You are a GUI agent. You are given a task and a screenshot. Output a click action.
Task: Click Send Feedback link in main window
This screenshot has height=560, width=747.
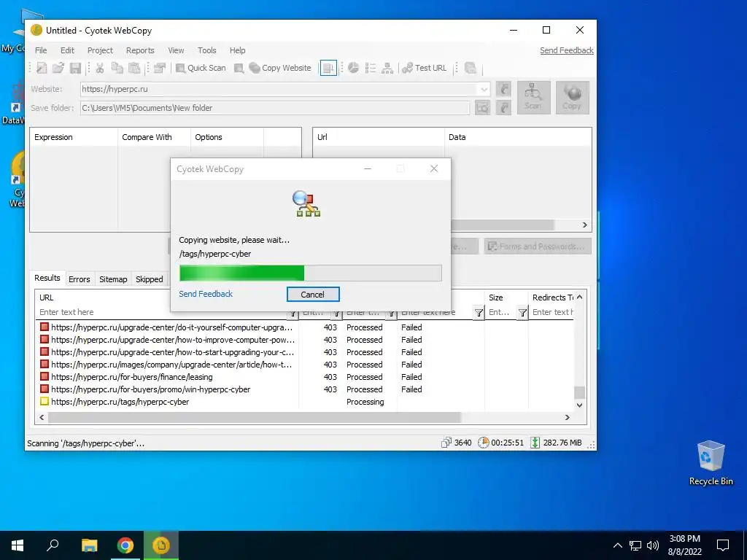click(x=566, y=50)
